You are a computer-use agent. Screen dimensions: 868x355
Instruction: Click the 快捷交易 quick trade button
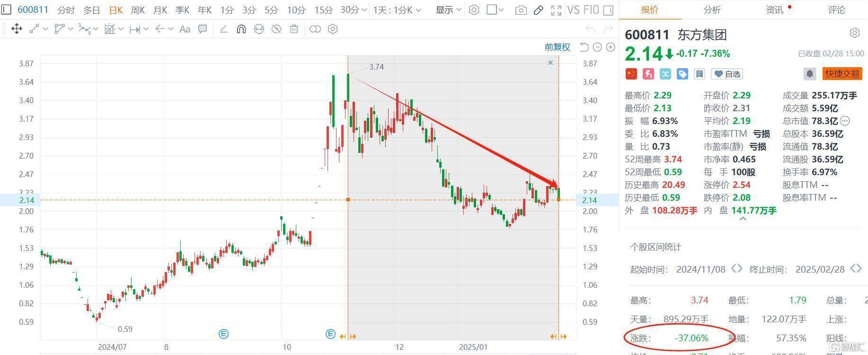tap(842, 74)
